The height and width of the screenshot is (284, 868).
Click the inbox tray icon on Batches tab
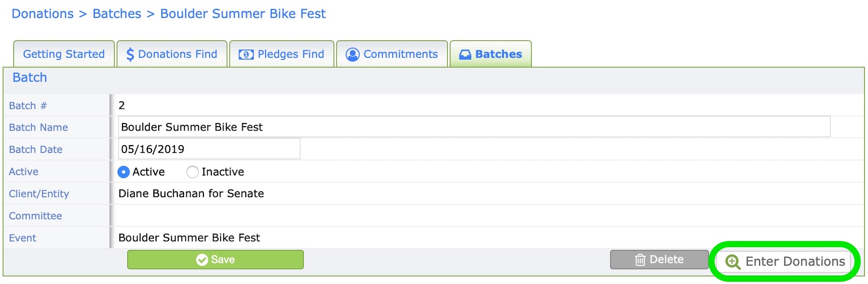[465, 54]
